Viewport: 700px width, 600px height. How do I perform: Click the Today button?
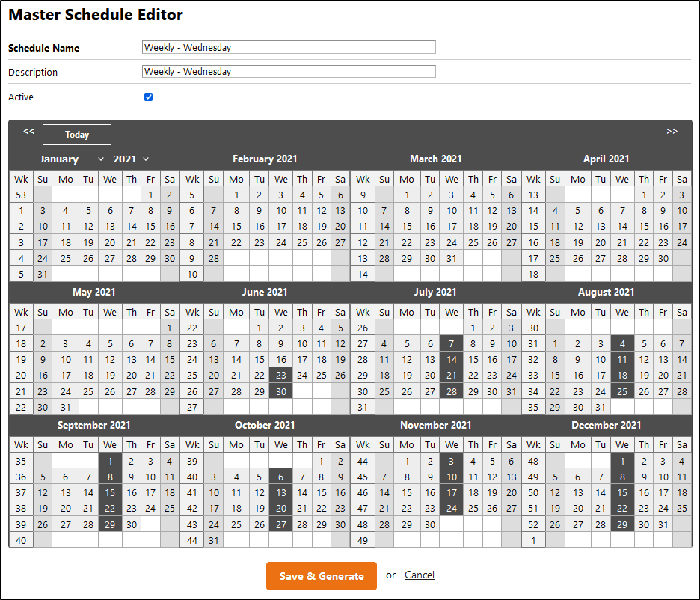pos(77,135)
